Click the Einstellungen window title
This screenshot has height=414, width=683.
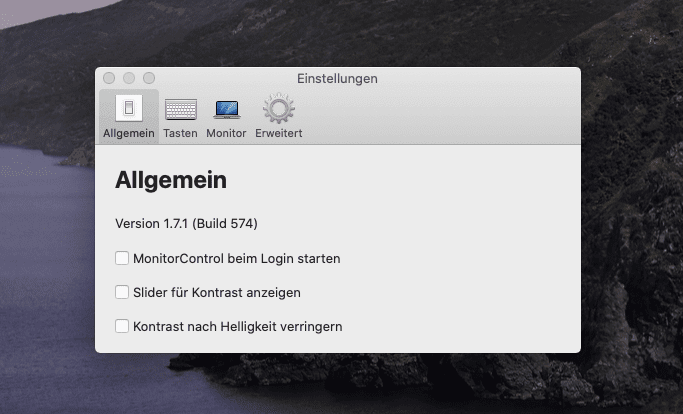click(x=337, y=78)
